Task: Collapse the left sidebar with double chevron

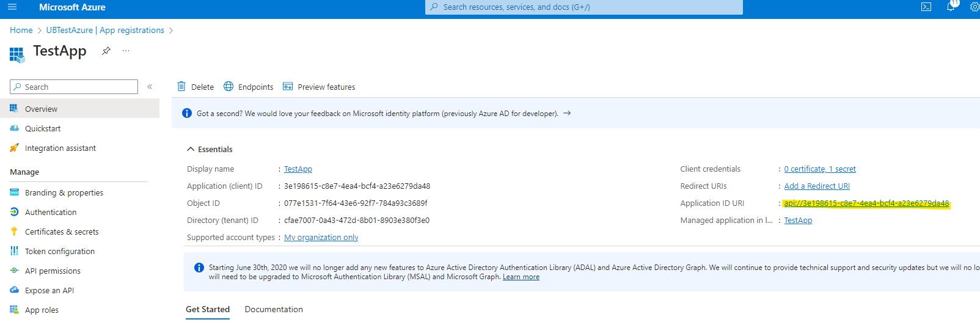Action: click(x=150, y=87)
